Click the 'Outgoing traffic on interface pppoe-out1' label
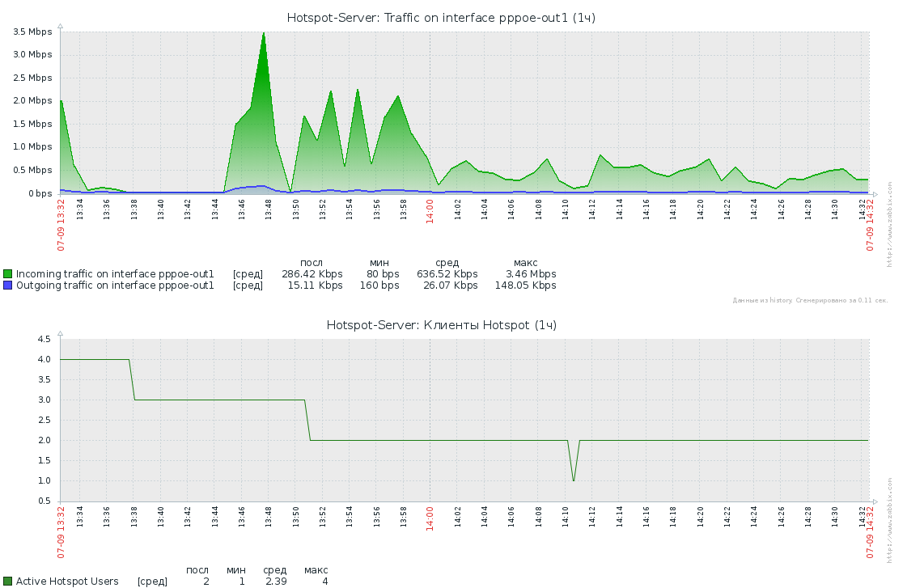 pyautogui.click(x=115, y=286)
